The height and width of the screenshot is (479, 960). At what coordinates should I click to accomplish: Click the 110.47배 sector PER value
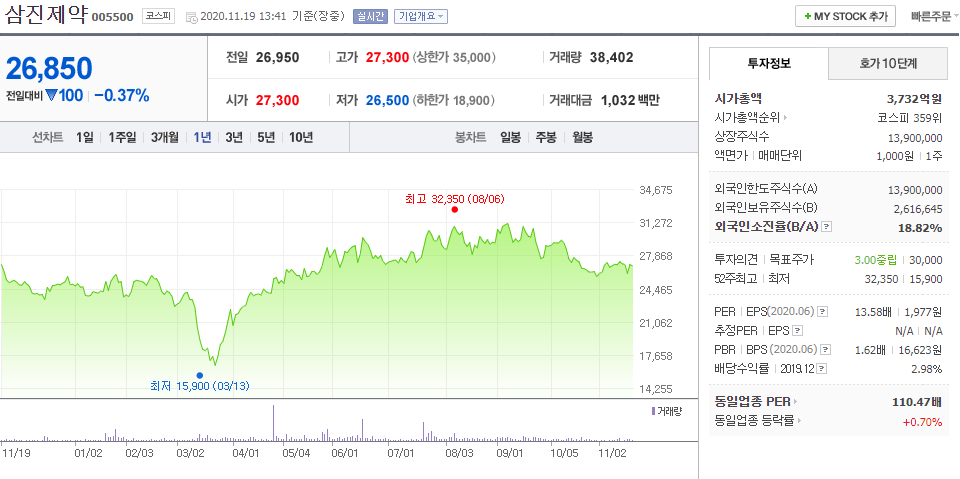pos(917,402)
